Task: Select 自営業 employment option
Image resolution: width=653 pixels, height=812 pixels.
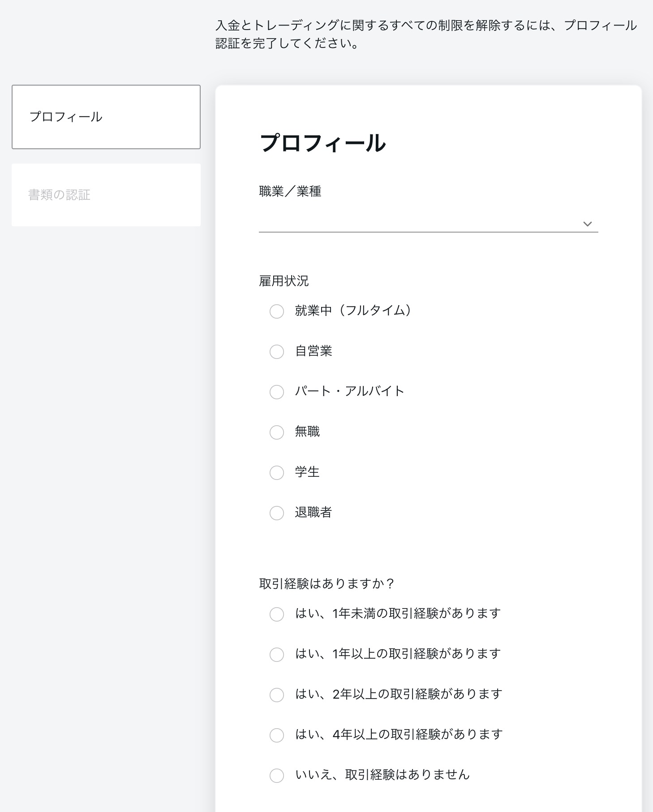Action: (277, 352)
